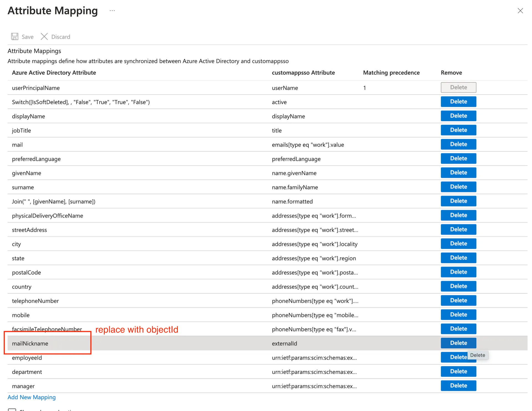532x411 pixels.
Task: Click the grayed Delete button for userName
Action: tap(458, 87)
